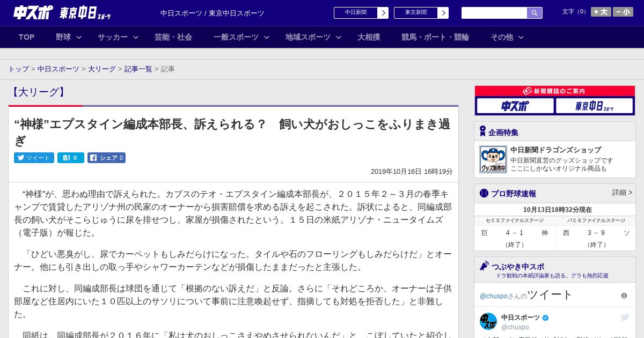Increase text size with the ＋大 button
Image resolution: width=644 pixels, height=338 pixels.
click(601, 12)
